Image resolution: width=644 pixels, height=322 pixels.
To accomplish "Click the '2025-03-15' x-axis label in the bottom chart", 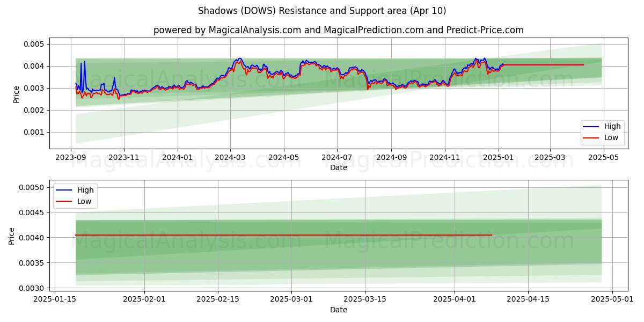I will coord(365,300).
